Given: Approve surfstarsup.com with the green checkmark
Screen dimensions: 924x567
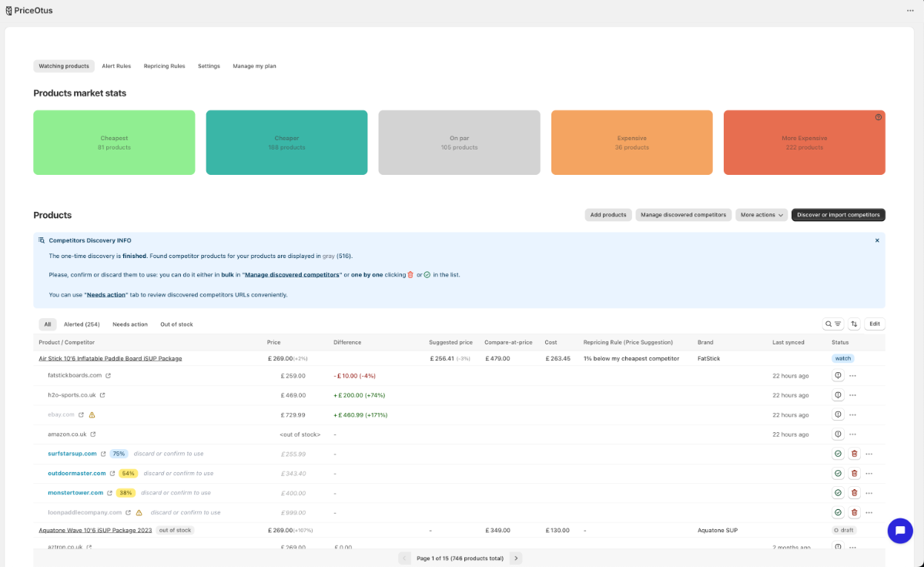Looking at the screenshot, I should point(838,454).
